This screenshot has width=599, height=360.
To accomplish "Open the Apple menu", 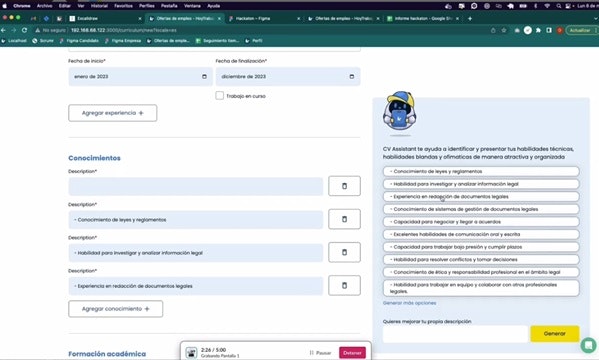I will [5, 6].
